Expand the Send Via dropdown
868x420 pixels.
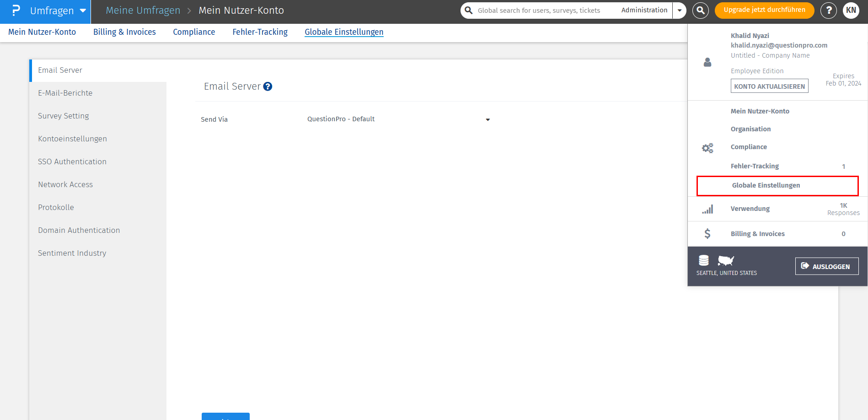click(x=398, y=119)
